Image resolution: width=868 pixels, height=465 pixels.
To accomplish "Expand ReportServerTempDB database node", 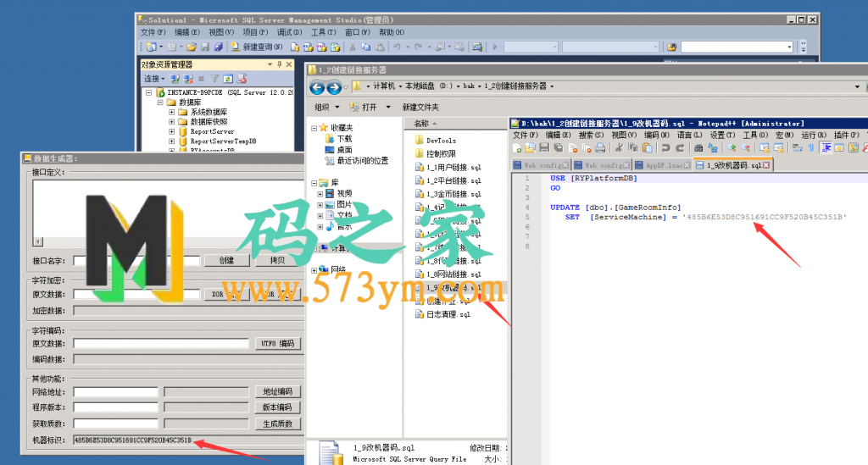I will click(171, 141).
